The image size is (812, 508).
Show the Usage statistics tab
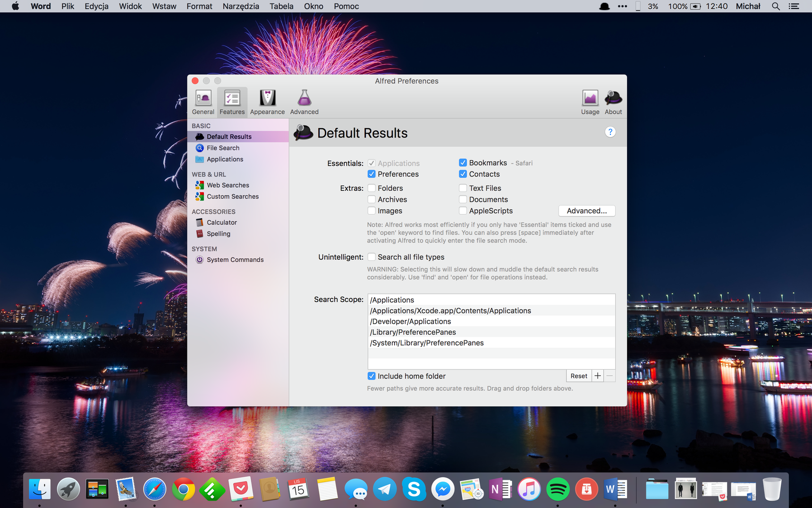(x=590, y=102)
